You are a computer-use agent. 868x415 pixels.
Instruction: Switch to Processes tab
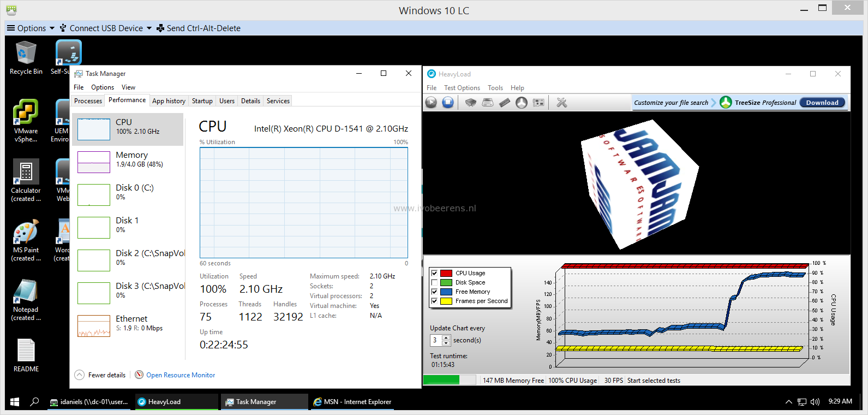coord(88,101)
